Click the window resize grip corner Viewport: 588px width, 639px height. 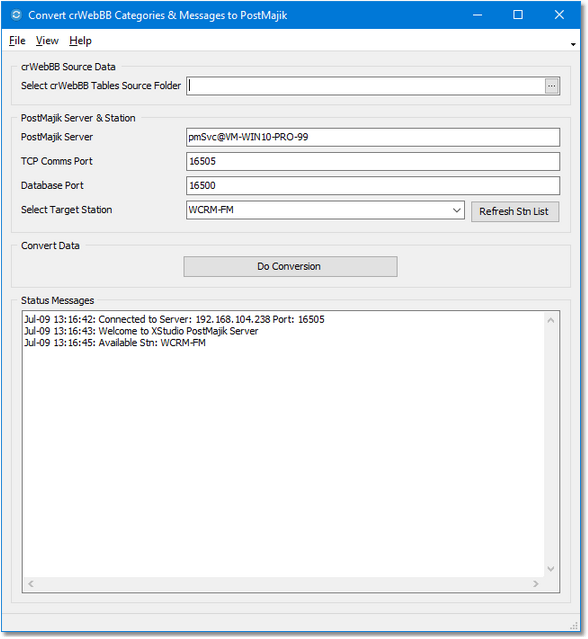click(574, 626)
